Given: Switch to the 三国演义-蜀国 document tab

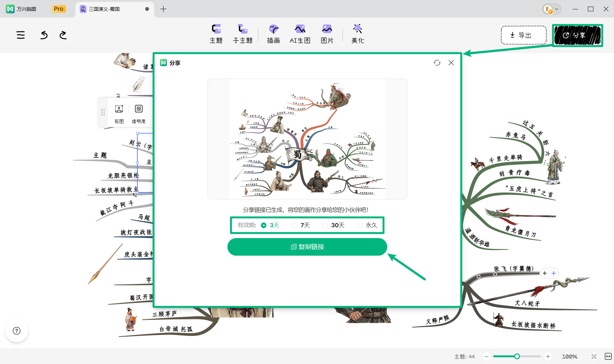Looking at the screenshot, I should [x=114, y=9].
